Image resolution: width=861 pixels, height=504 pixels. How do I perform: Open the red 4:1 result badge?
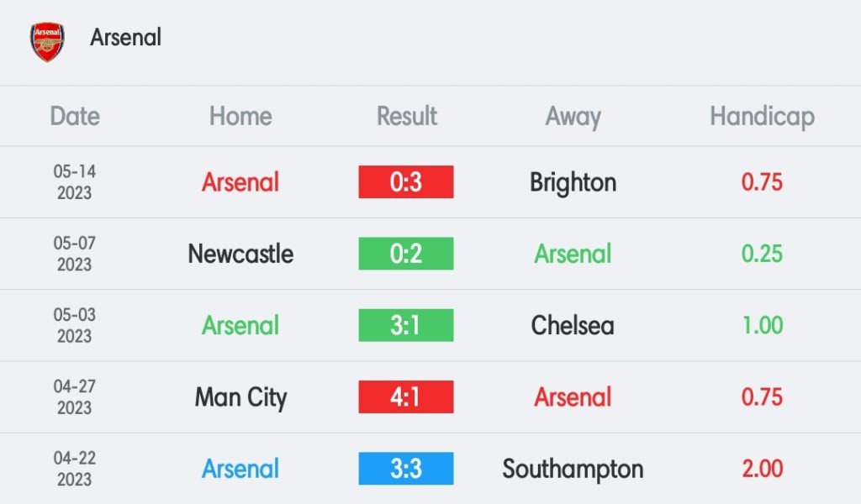(406, 397)
